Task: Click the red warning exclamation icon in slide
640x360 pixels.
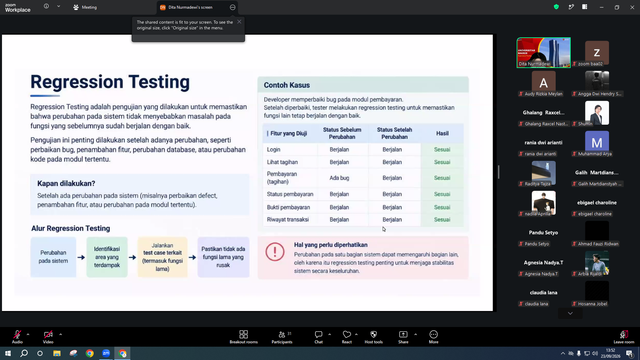Action: pyautogui.click(x=275, y=252)
